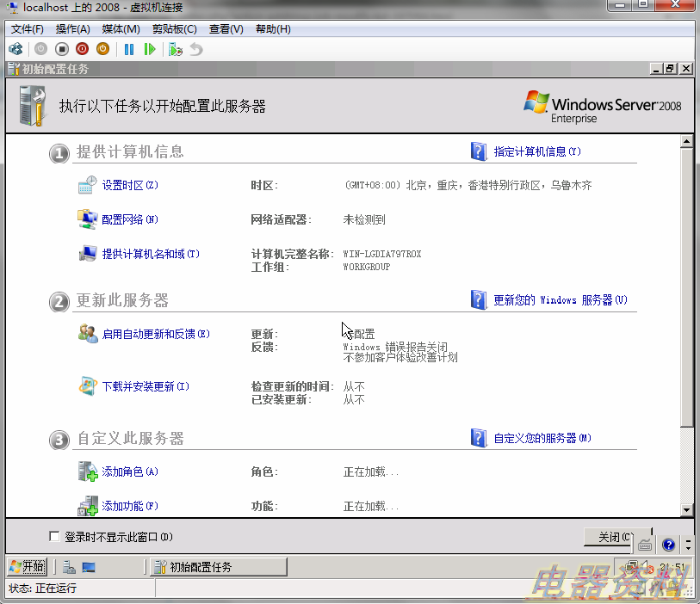Click the 设置时区 link
Screen dimensions: 700x604
(130, 185)
